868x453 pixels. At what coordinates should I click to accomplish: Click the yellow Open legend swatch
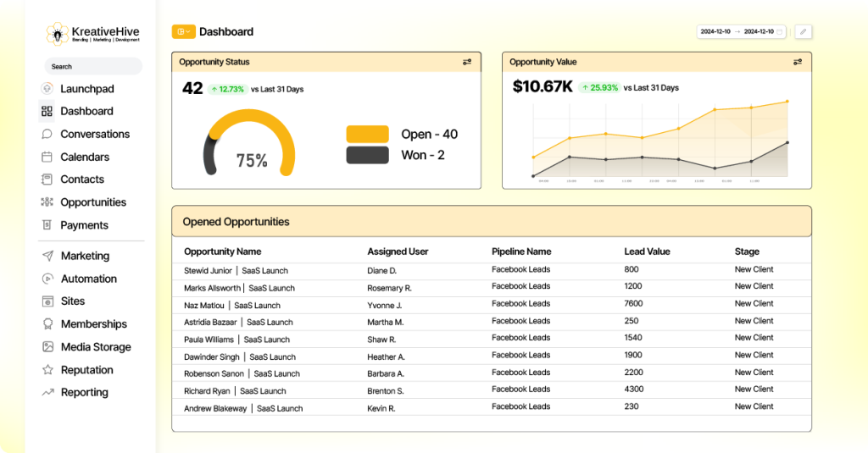(367, 134)
